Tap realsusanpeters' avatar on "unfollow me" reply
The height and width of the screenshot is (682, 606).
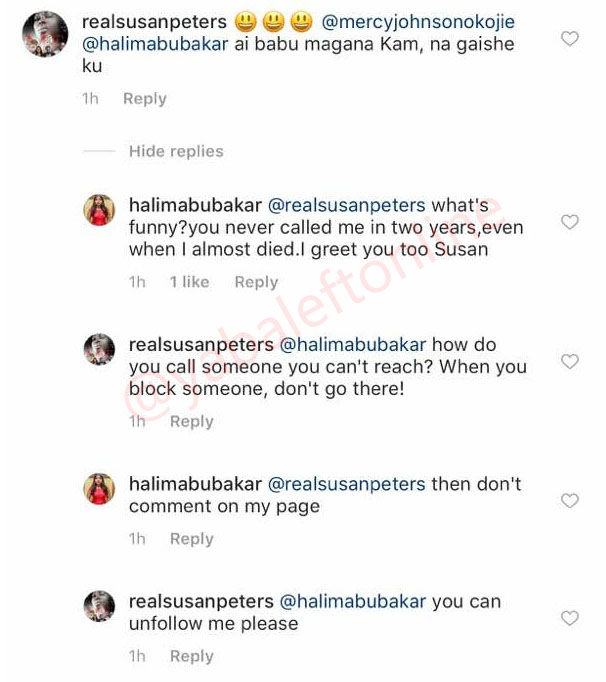point(99,608)
